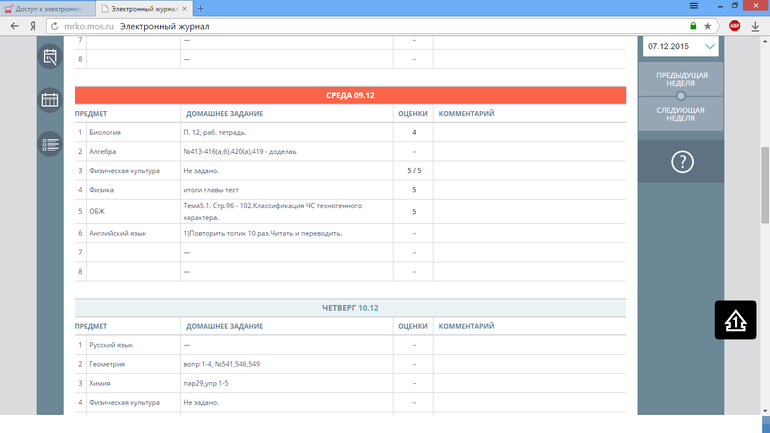Click homework 'пар29,упр 1-5'
770x433 pixels.
pyautogui.click(x=206, y=383)
